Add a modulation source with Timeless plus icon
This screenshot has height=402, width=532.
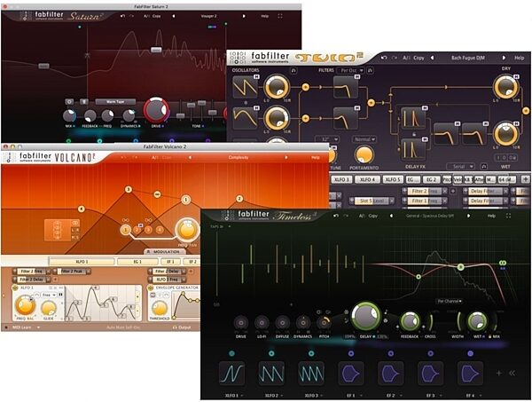(x=498, y=373)
